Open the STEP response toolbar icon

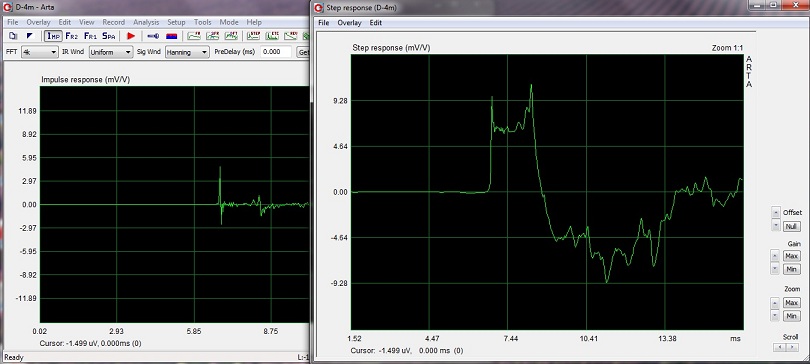click(x=253, y=36)
